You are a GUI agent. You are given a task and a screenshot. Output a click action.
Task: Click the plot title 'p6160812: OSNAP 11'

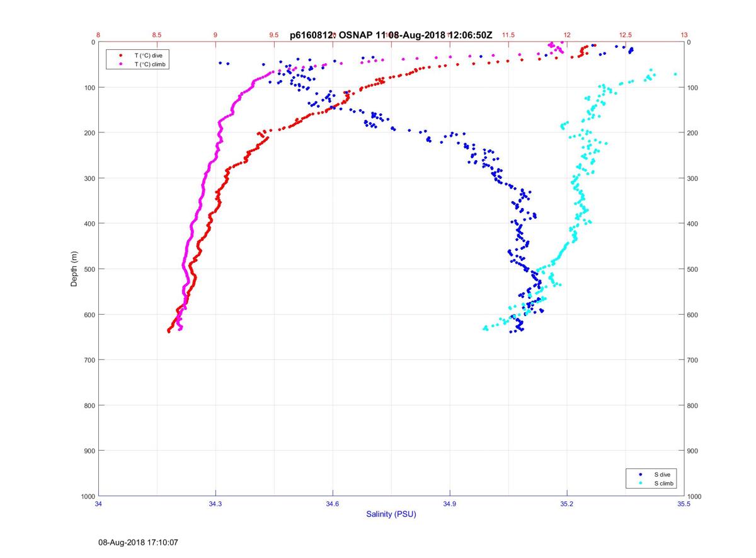click(x=341, y=35)
